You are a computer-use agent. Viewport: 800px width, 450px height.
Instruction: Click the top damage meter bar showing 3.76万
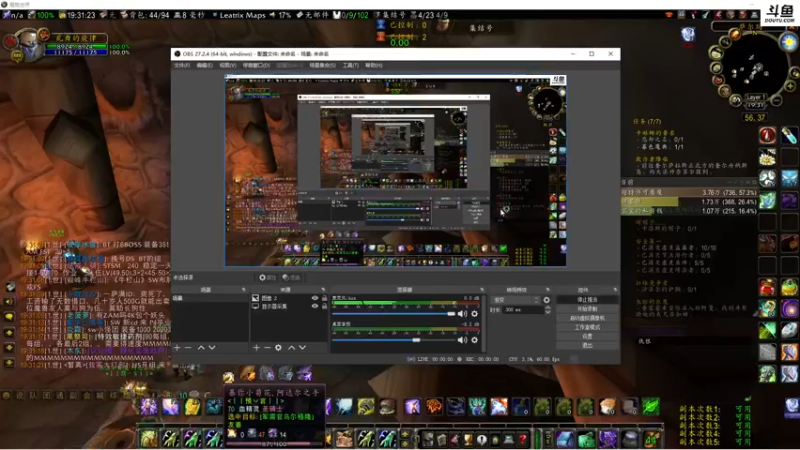[689, 192]
